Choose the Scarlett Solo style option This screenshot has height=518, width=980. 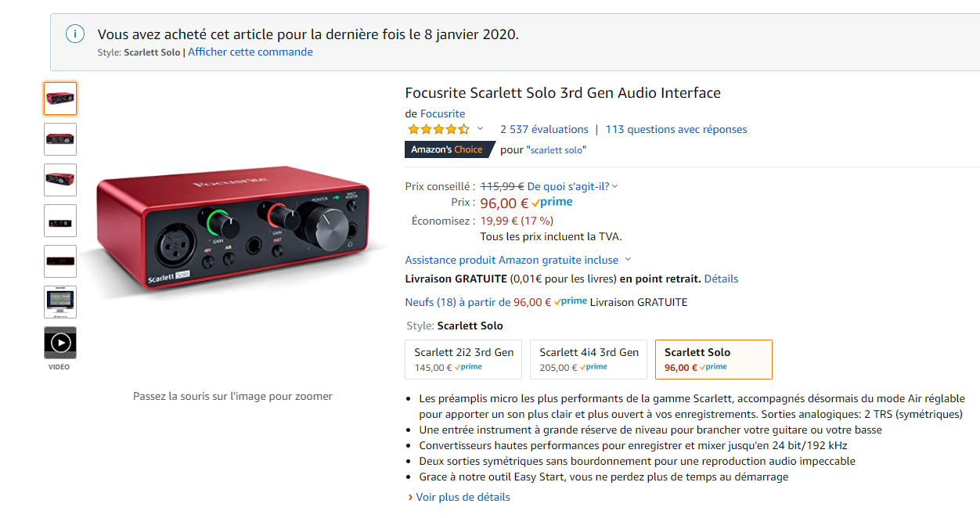(713, 359)
